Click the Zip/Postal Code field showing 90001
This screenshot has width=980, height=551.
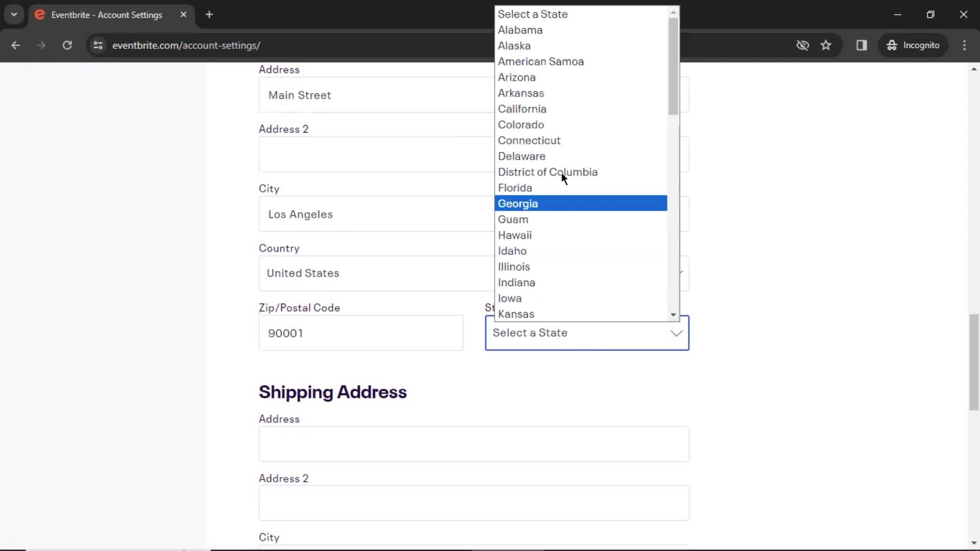361,332
